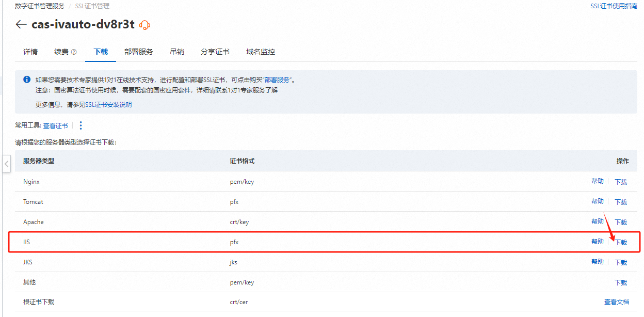The height and width of the screenshot is (317, 644).
Task: Open 帮助 for the Nginx row
Action: (x=598, y=181)
